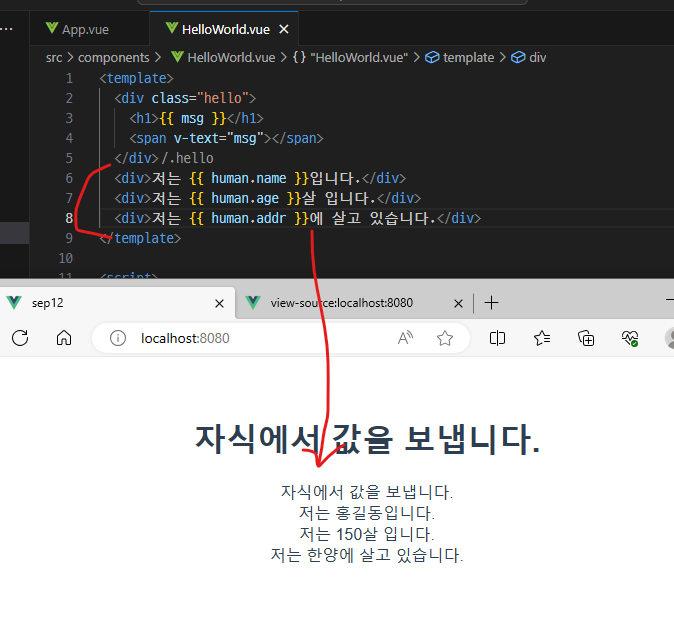Screen dimensions: 674x641
Task: Click line number 1 in editor gutter
Action: click(69, 78)
